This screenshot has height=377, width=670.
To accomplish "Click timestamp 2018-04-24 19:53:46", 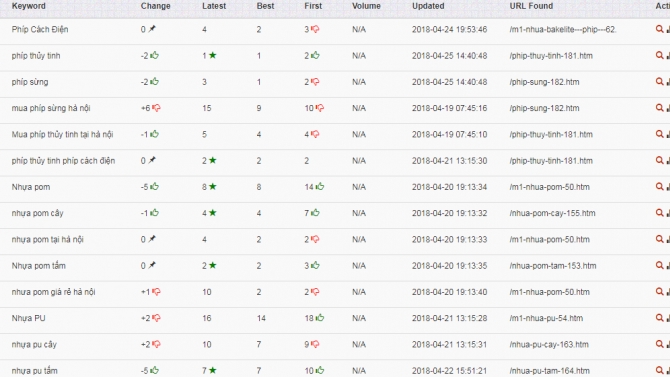I will coord(450,29).
